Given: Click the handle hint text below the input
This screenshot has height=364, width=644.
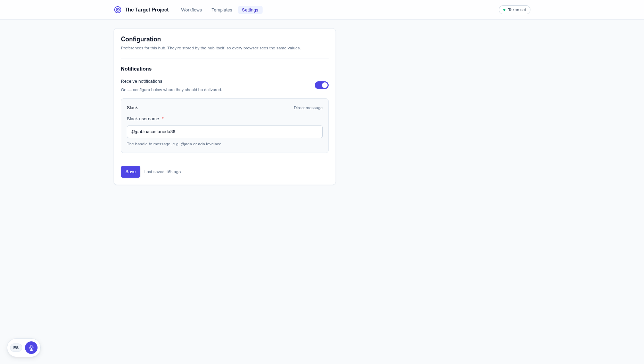Looking at the screenshot, I should [175, 144].
